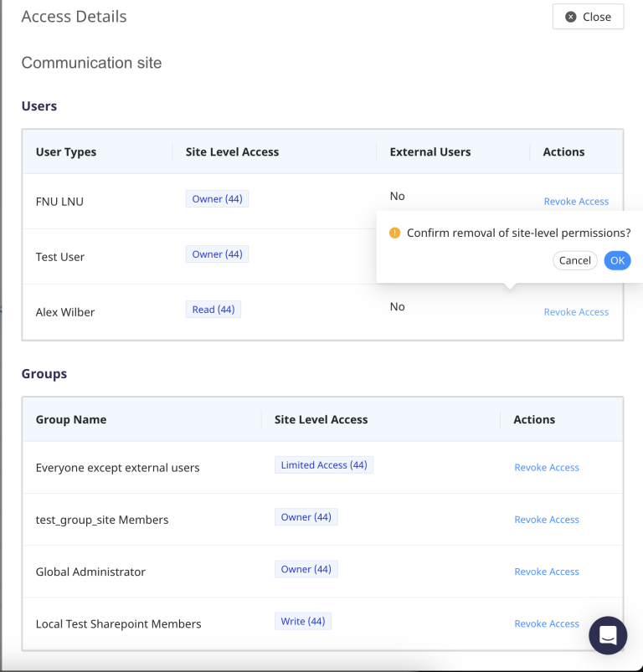
Task: Select Alex Wilber's Read (44) badge
Action: [213, 310]
